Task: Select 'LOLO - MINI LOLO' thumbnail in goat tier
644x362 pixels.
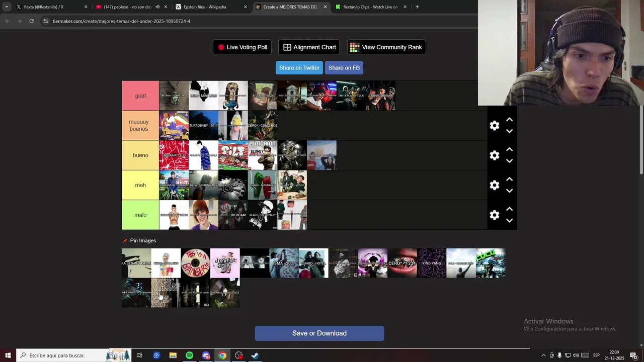Action: coord(204,96)
